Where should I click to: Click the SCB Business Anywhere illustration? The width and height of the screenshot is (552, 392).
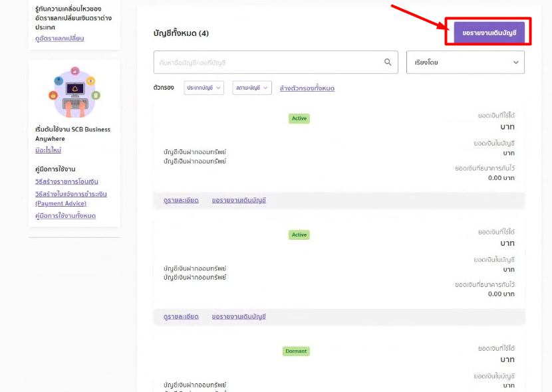point(74,92)
